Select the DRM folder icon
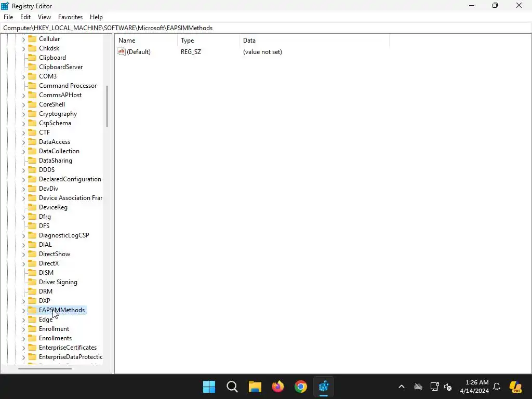Viewport: 532px width, 399px height. pyautogui.click(x=32, y=291)
